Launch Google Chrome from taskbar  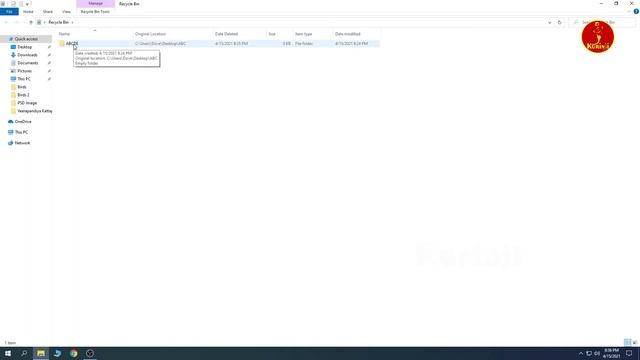coord(73,353)
